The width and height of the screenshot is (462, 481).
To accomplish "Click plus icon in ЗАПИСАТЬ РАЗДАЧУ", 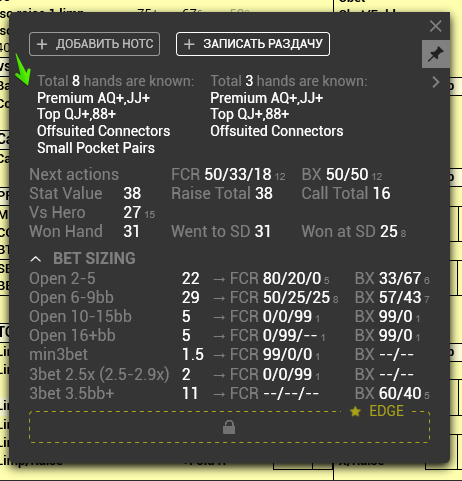I will coord(189,44).
